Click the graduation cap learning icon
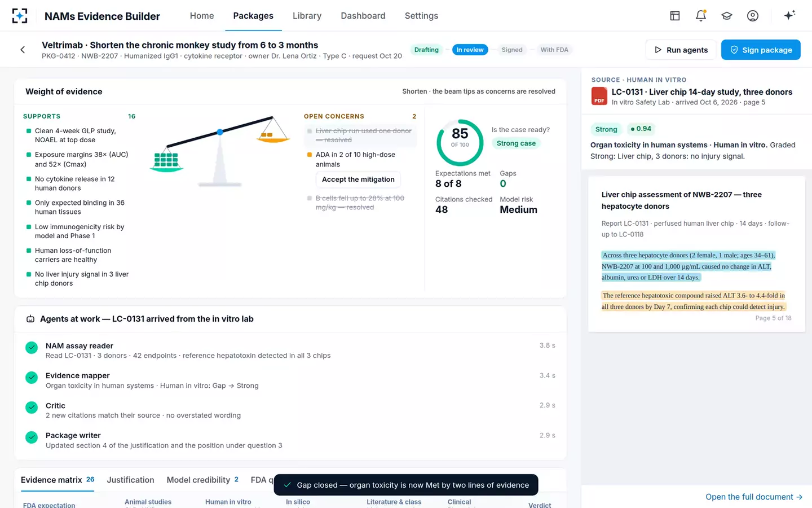This screenshot has height=508, width=812. click(727, 16)
